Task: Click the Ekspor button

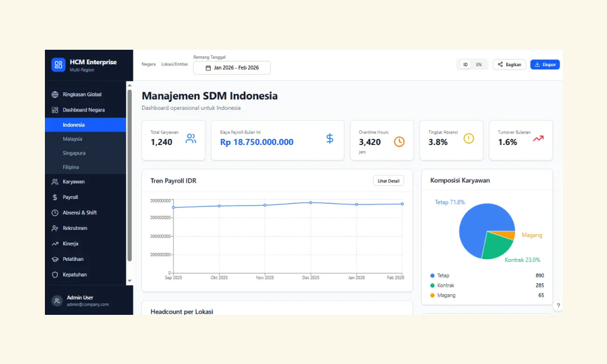Action: click(545, 64)
